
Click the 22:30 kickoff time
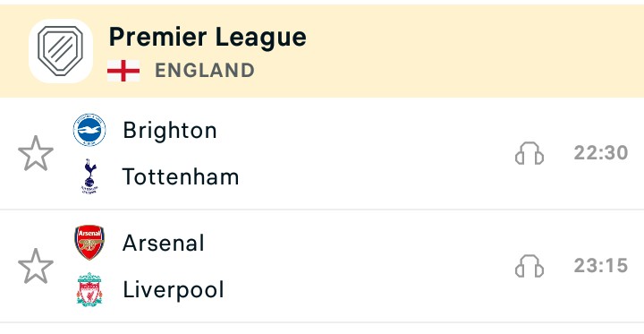click(x=601, y=153)
